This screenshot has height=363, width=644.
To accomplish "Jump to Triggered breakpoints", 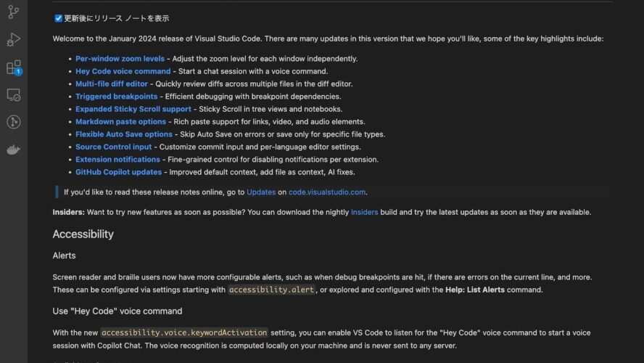I will [x=116, y=97].
